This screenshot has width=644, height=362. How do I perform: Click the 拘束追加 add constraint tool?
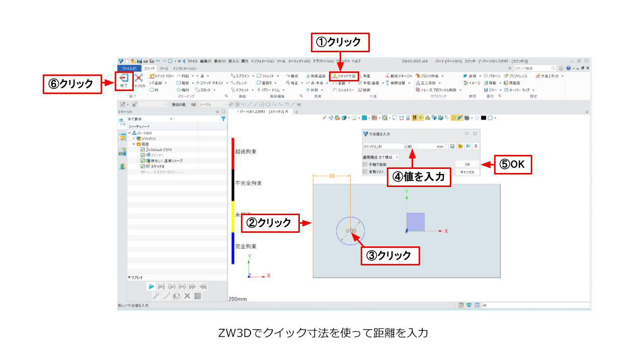click(x=315, y=76)
